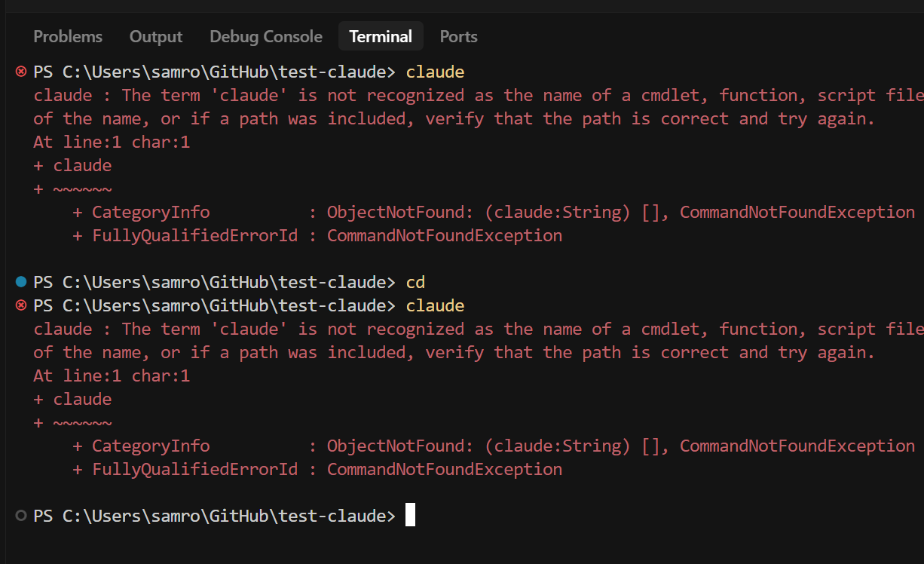924x564 pixels.
Task: Click the blue success dot beside cd command
Action: 20,282
